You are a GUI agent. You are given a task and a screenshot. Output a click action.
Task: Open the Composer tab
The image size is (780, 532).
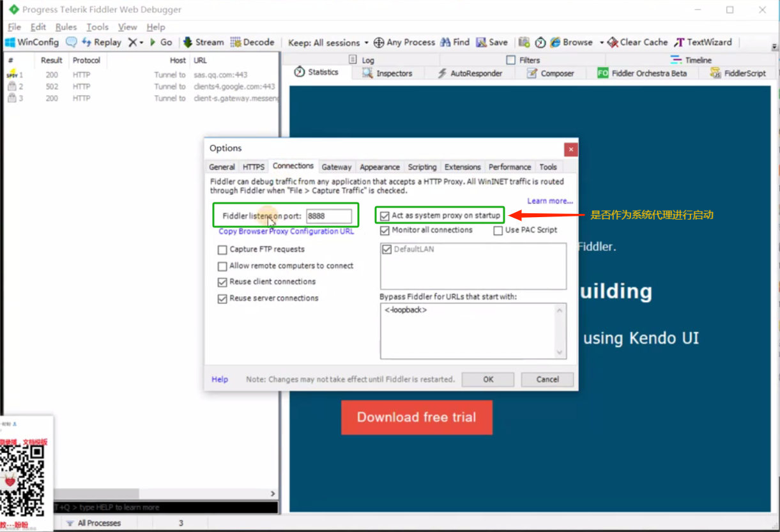click(x=550, y=73)
